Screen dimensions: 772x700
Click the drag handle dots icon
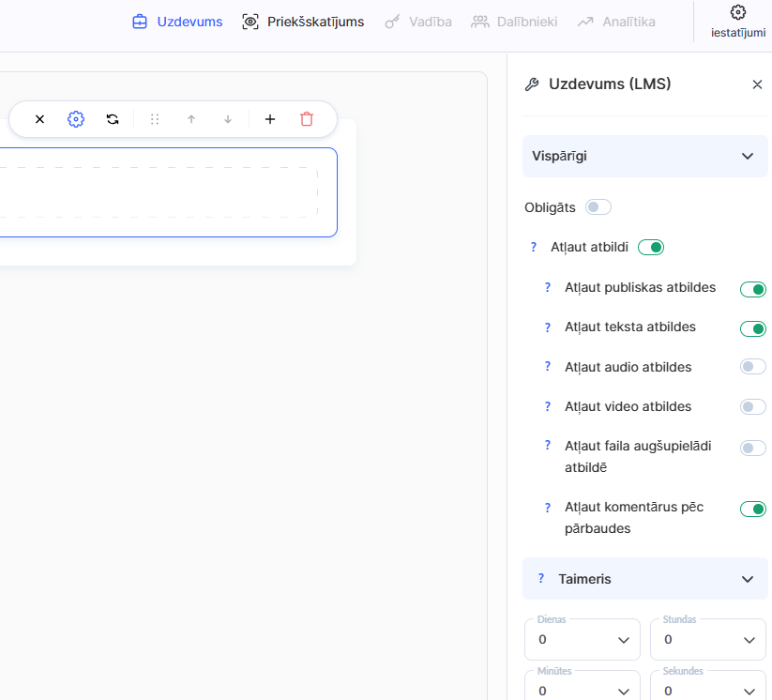click(x=155, y=119)
